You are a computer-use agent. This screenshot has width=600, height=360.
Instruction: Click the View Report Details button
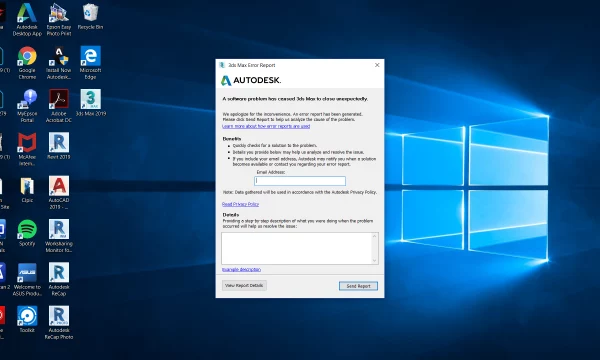point(244,285)
